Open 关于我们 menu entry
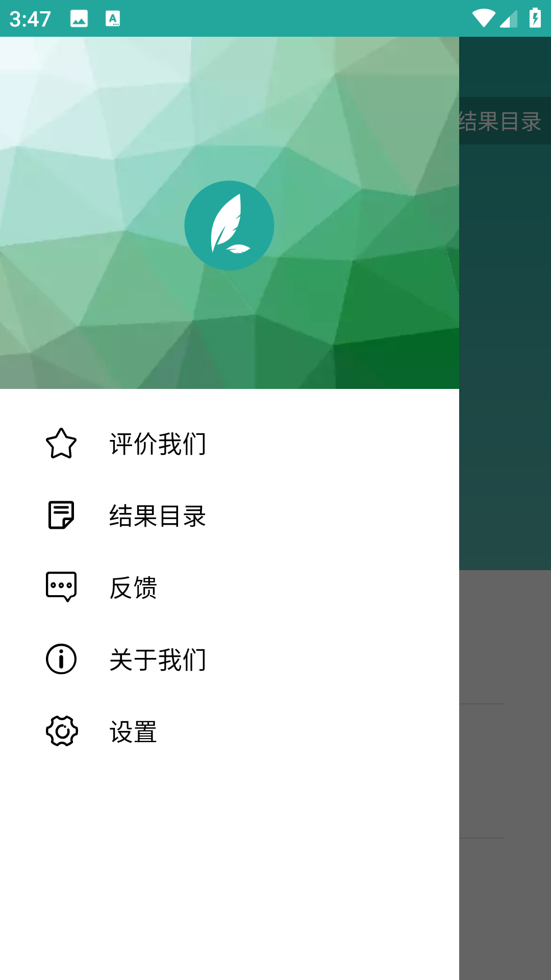The image size is (551, 980). 230,659
